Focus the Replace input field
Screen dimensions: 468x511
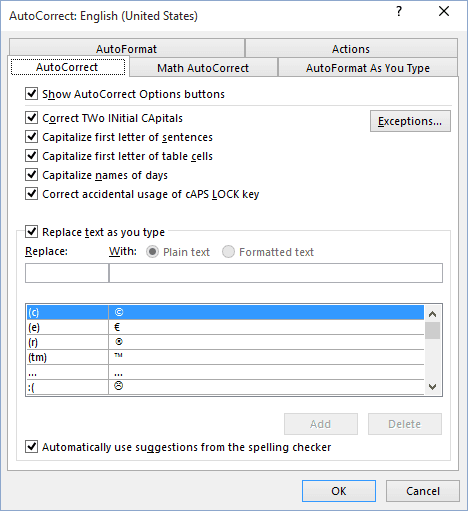tap(67, 273)
